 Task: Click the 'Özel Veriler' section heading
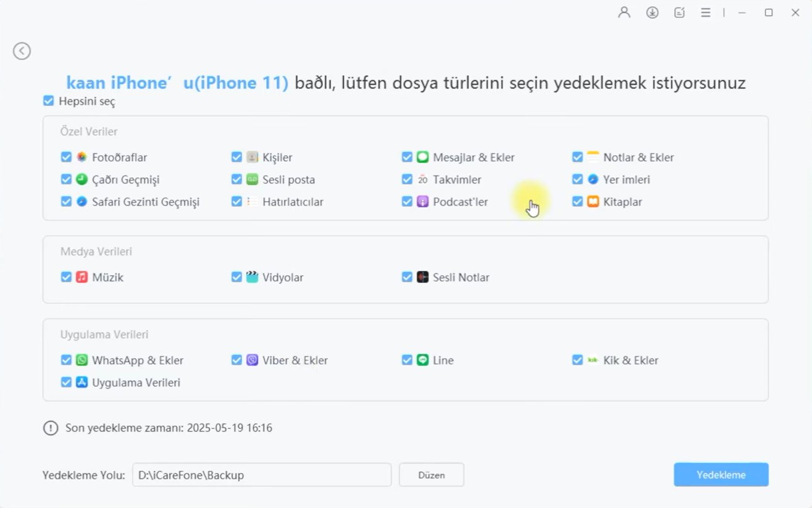point(89,131)
